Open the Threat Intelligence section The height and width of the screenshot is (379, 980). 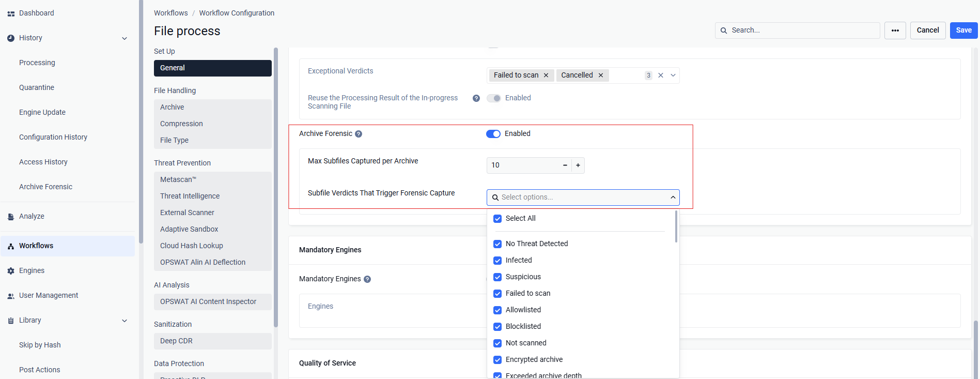pos(213,196)
